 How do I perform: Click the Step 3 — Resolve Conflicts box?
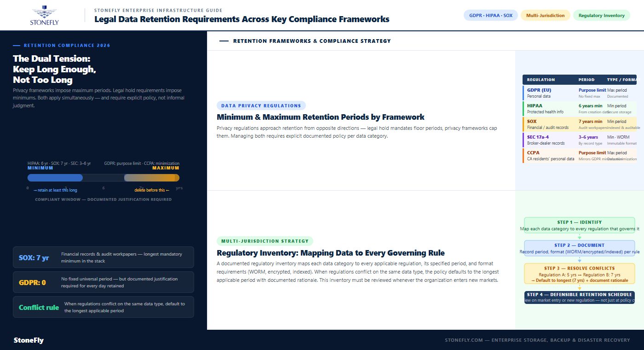pyautogui.click(x=580, y=274)
